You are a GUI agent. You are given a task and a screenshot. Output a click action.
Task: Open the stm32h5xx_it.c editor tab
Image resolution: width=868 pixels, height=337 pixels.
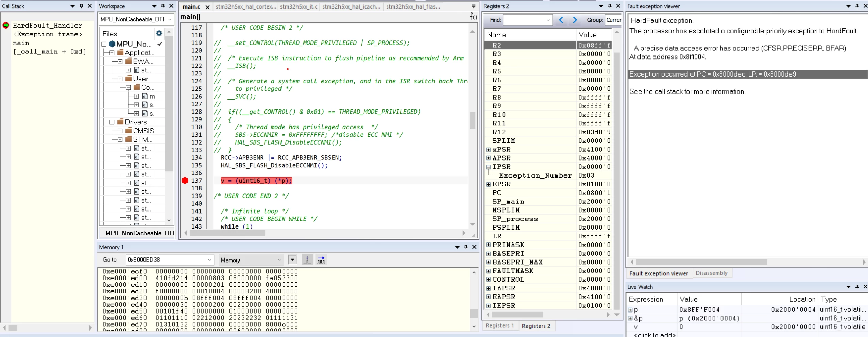(x=299, y=6)
